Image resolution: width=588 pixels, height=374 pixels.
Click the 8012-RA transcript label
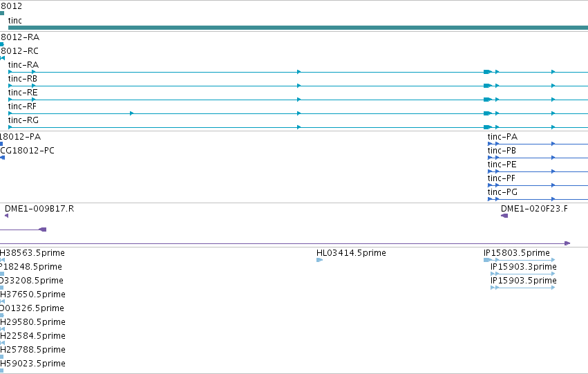click(20, 37)
